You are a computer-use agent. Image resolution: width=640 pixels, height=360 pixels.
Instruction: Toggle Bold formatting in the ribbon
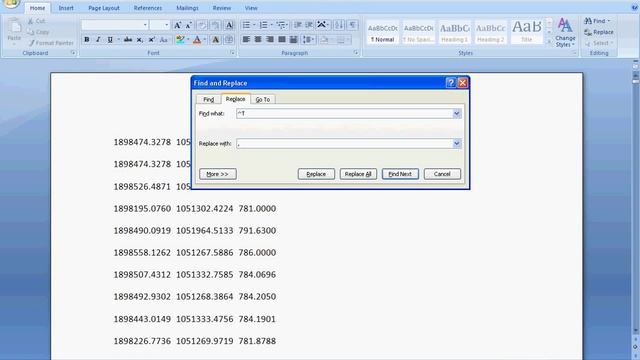(x=87, y=40)
